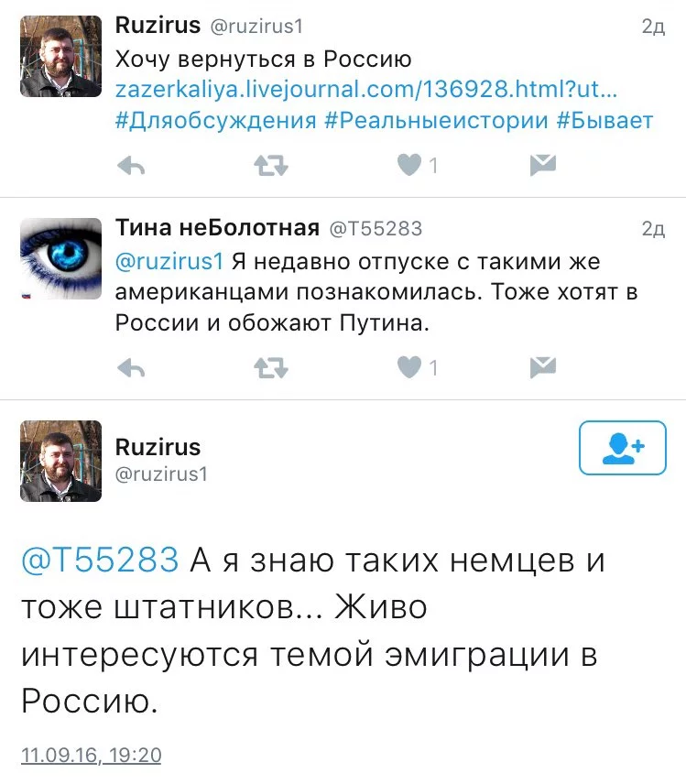Like Ruzirus's first tweet via heart icon
Screen dimensions: 686x784
point(409,165)
